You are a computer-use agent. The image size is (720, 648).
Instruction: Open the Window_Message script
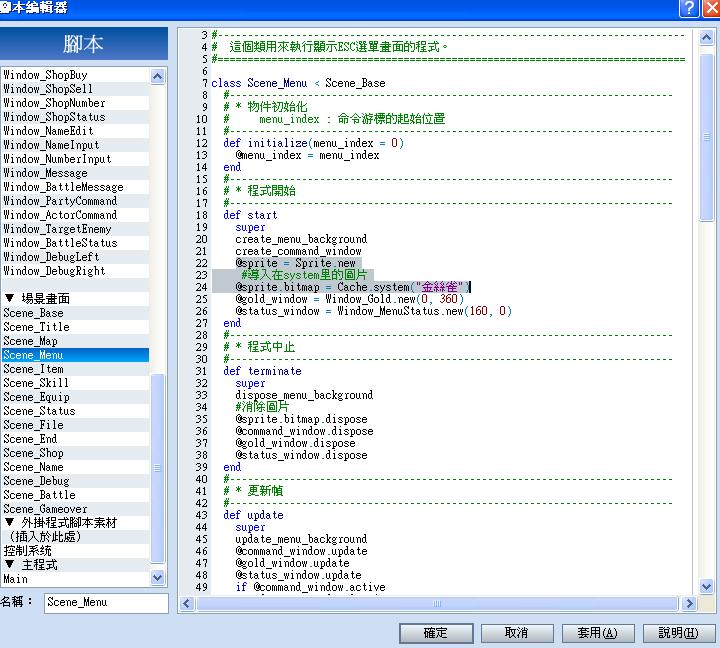(x=75, y=173)
